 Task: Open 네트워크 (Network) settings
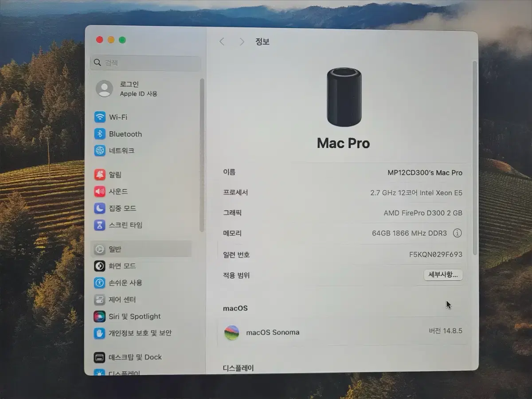coord(141,151)
